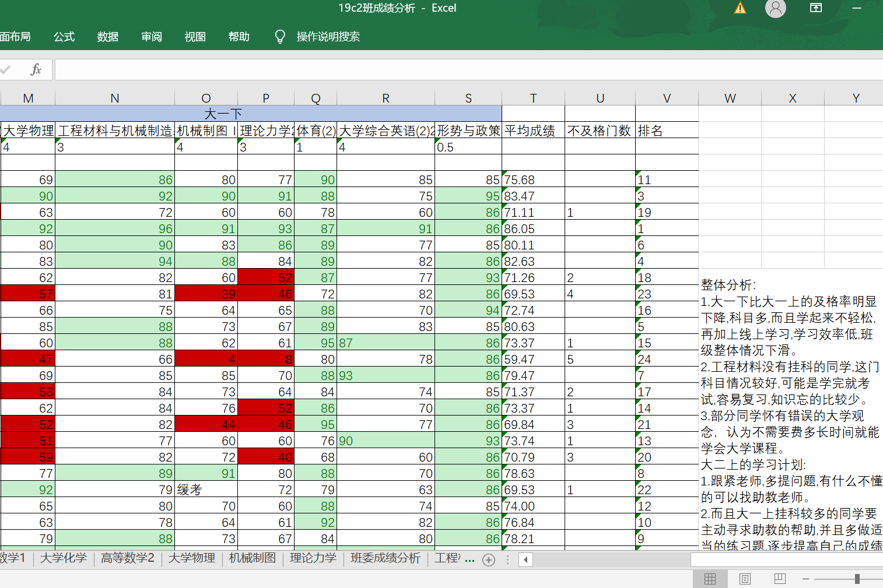The width and height of the screenshot is (883, 588).
Task: Switch to Page Break Preview view
Action: click(x=780, y=579)
